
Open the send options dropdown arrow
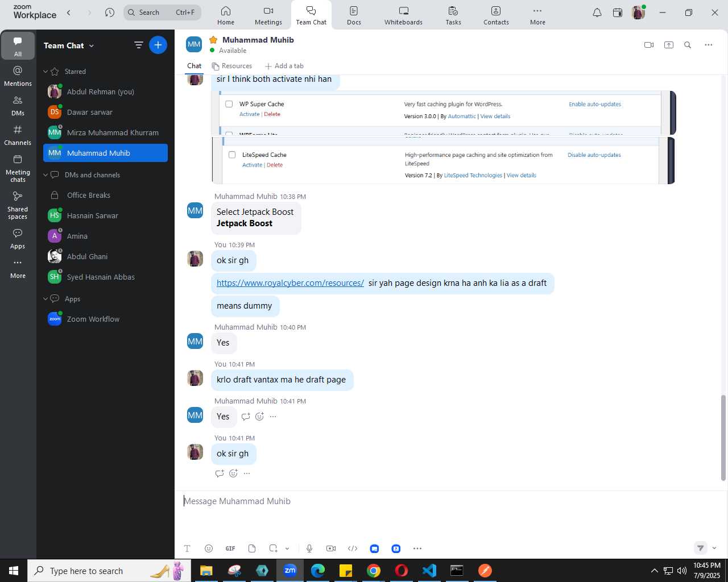tap(714, 548)
